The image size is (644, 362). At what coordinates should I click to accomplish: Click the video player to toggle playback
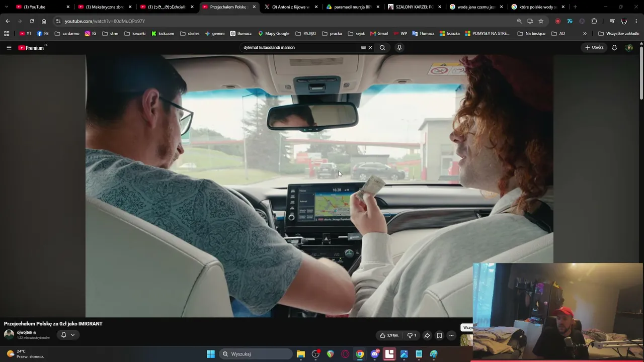click(x=319, y=186)
